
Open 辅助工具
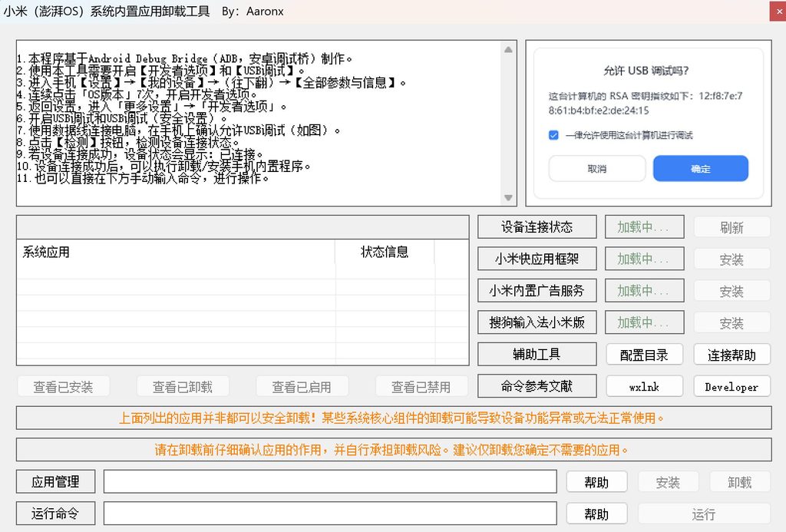(537, 354)
